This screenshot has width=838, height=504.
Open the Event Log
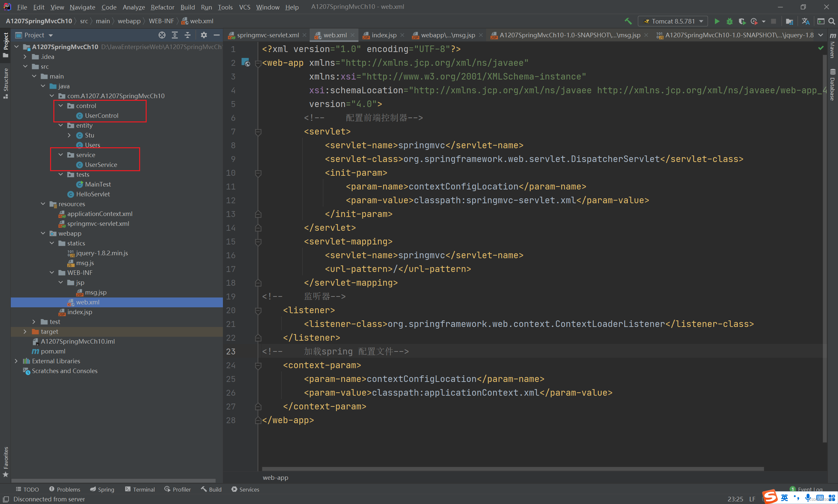tap(806, 489)
